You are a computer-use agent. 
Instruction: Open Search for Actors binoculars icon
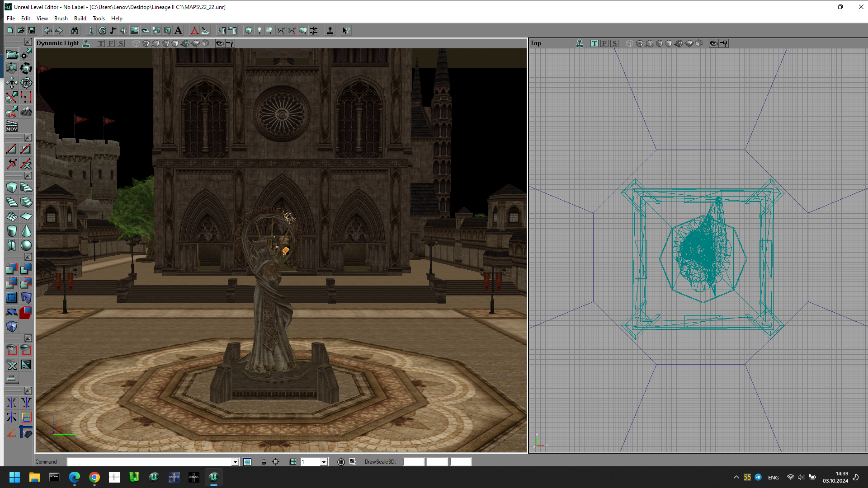(75, 30)
